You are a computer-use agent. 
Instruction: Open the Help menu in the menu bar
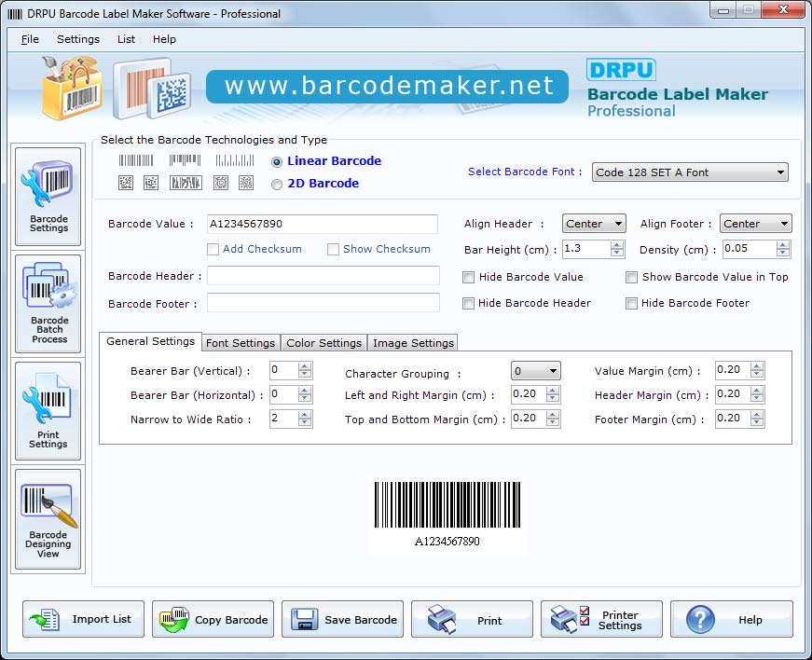(x=164, y=39)
